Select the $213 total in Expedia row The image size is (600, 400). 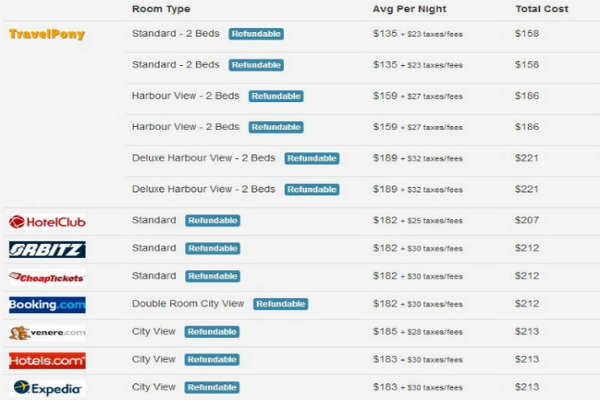(x=527, y=387)
